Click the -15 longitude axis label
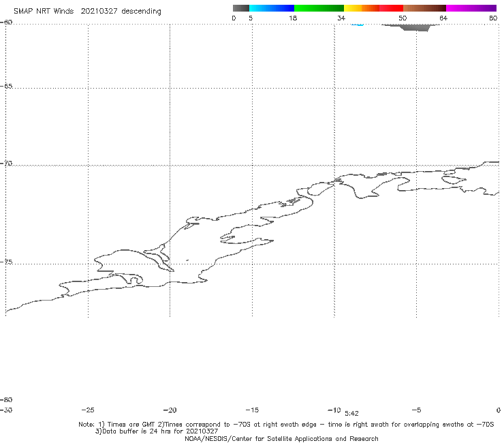 tap(252, 410)
